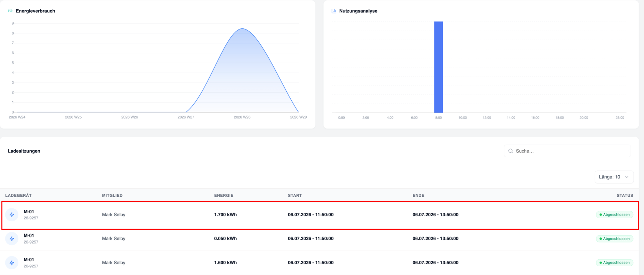This screenshot has width=644, height=275.
Task: Click the lightning icon in the 0.050 kWh row
Action: [12, 239]
